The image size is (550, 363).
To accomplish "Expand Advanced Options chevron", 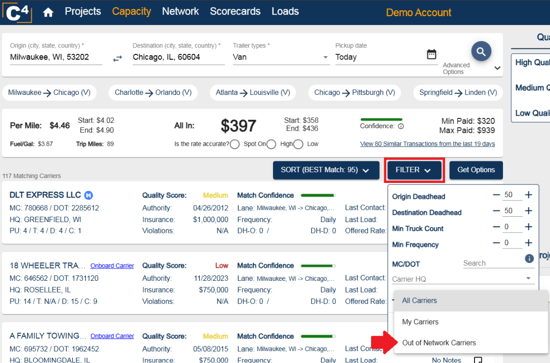I will coord(497,68).
